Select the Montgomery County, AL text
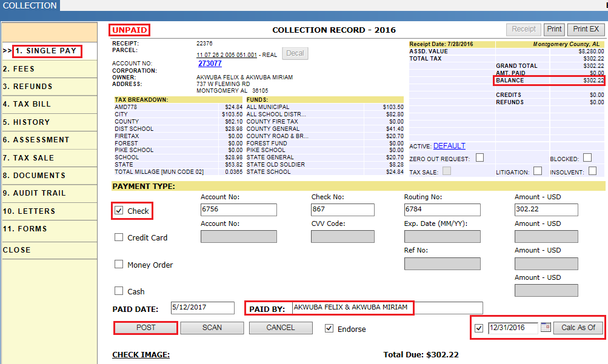Screen dimensions: 608x364 (x=566, y=44)
